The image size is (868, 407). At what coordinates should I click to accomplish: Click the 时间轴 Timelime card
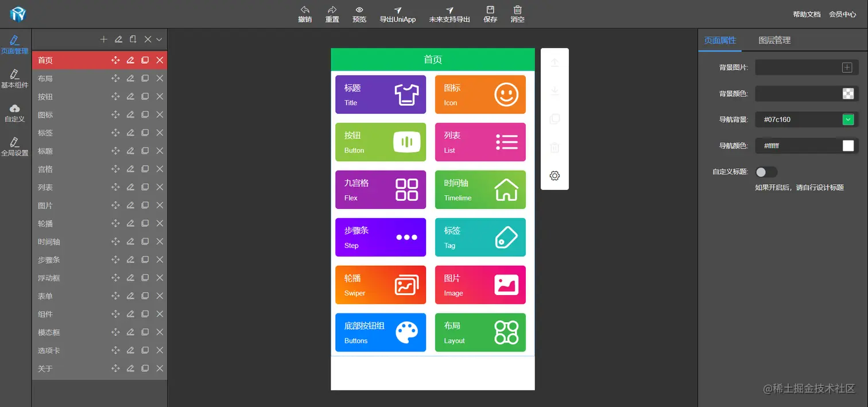point(480,189)
